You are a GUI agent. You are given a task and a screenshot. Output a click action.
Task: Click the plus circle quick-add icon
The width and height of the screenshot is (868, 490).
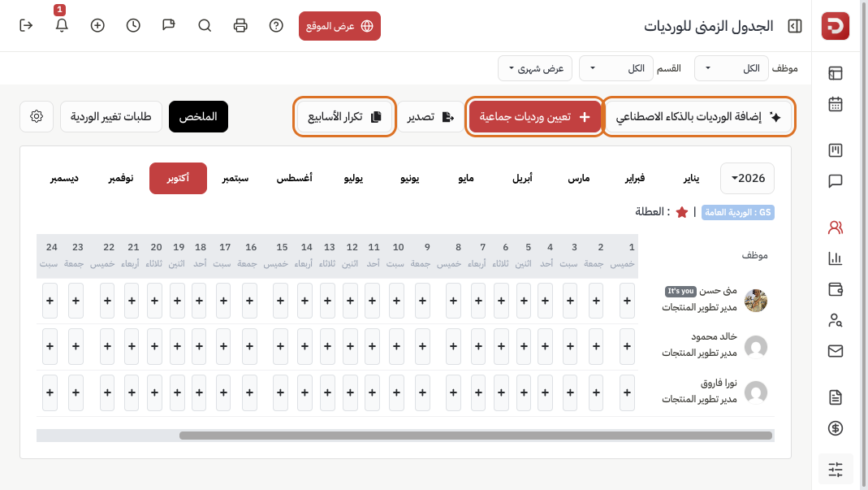pos(97,25)
